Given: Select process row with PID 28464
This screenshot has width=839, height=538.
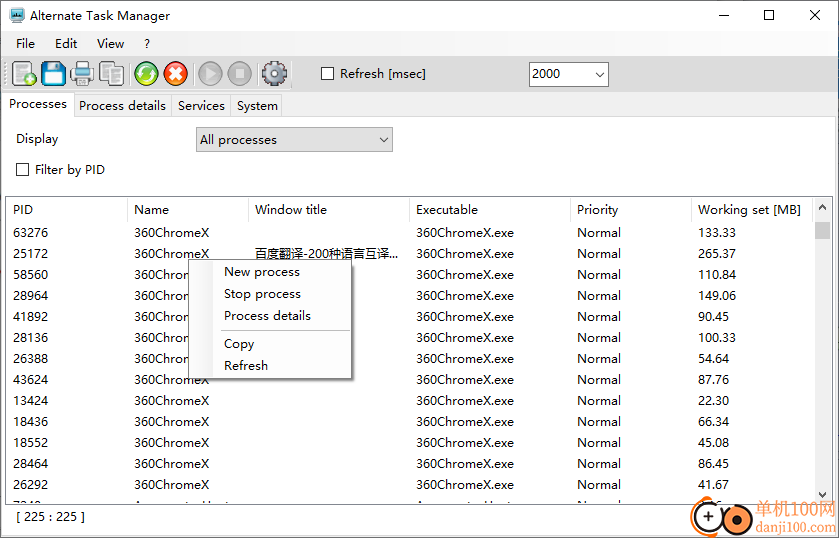Looking at the screenshot, I should (x=410, y=464).
